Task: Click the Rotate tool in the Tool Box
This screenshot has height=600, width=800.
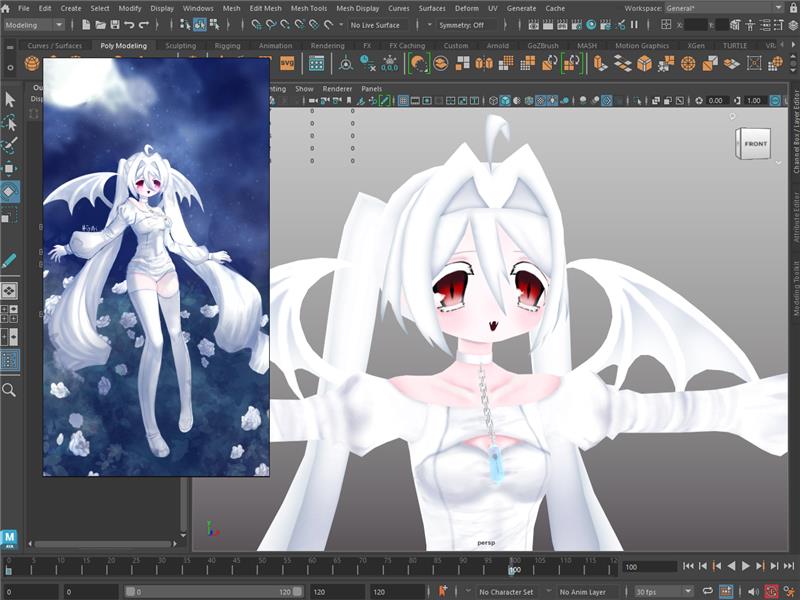Action: (x=10, y=192)
